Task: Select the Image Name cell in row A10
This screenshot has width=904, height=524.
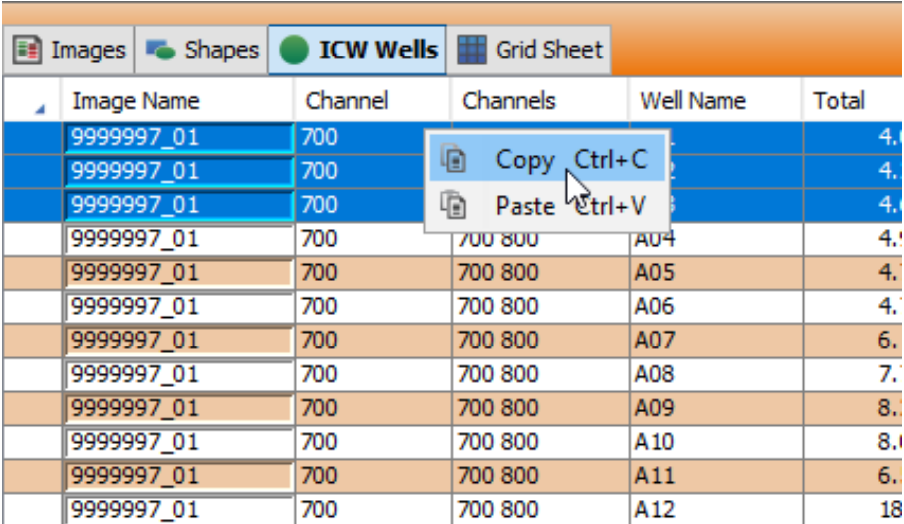Action: pyautogui.click(x=179, y=442)
